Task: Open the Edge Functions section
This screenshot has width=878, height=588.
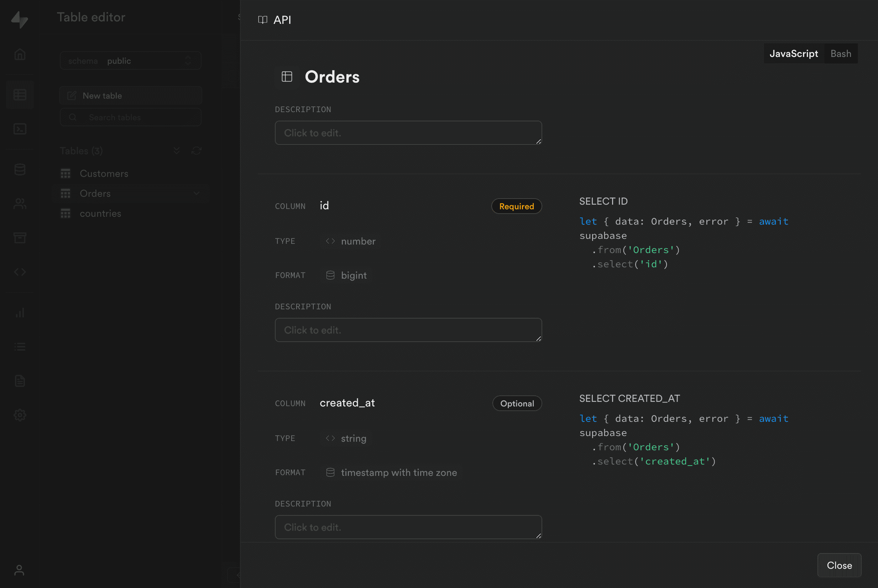Action: click(x=20, y=272)
